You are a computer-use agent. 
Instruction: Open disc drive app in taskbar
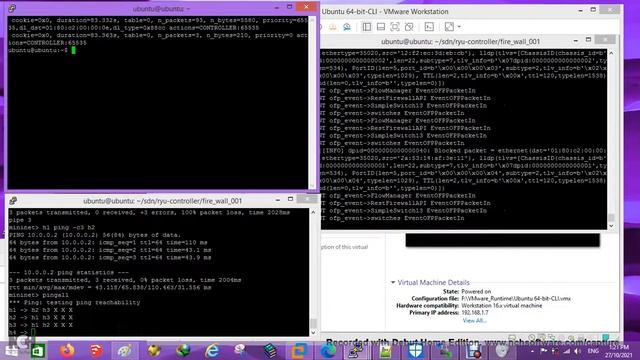click(501, 351)
